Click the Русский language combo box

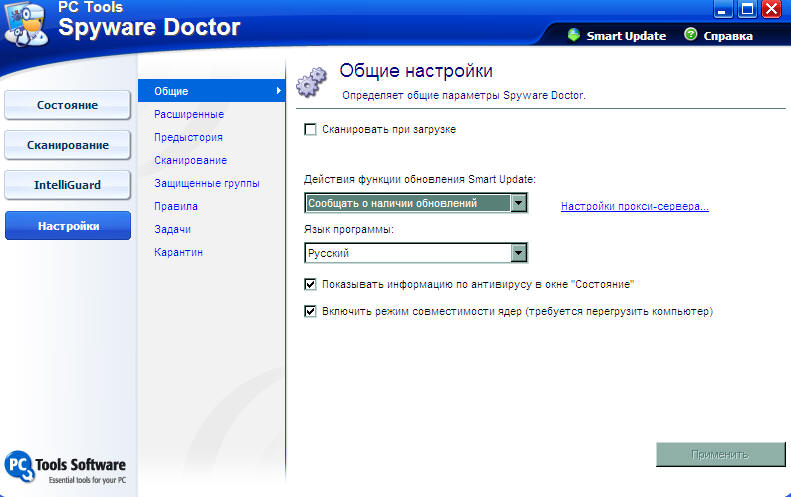(x=416, y=253)
